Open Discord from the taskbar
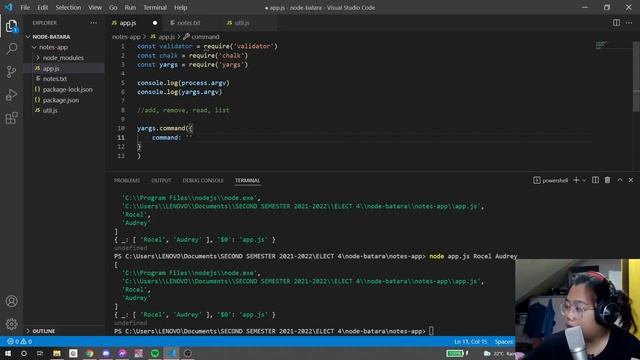This screenshot has width=640, height=360. point(106,353)
